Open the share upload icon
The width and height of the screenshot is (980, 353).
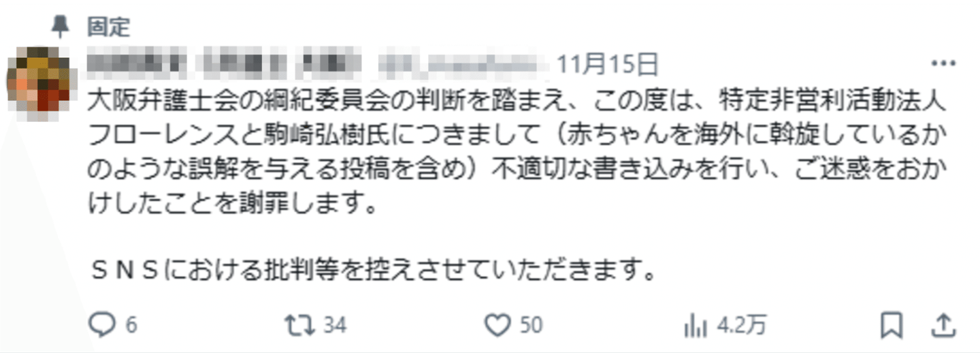[x=943, y=326]
